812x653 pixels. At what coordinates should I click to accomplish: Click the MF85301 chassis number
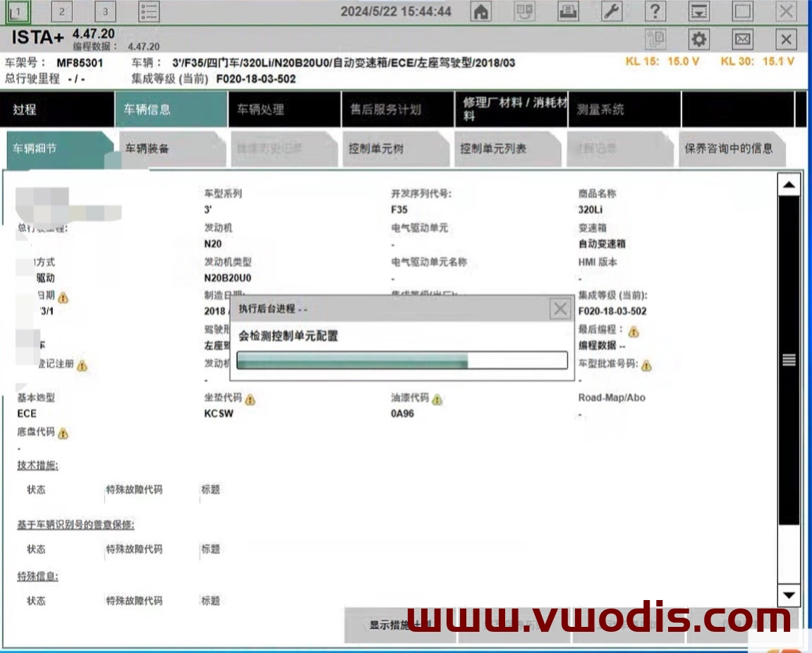[x=80, y=64]
